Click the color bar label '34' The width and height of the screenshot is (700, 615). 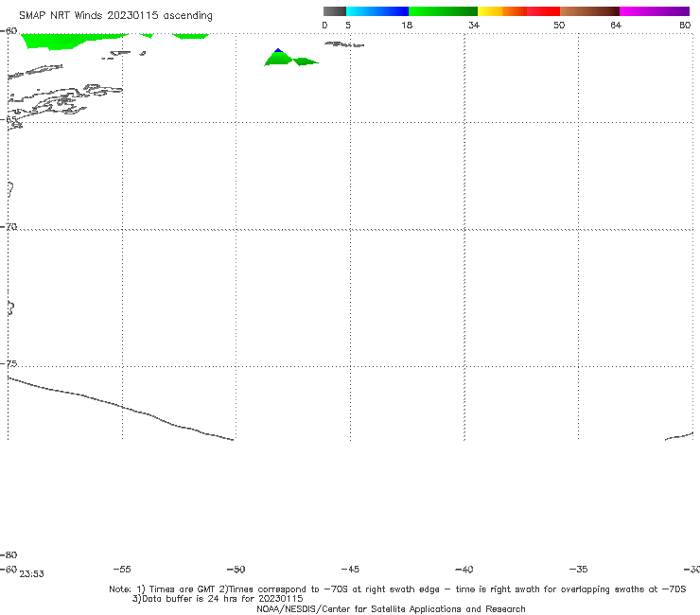click(x=474, y=25)
